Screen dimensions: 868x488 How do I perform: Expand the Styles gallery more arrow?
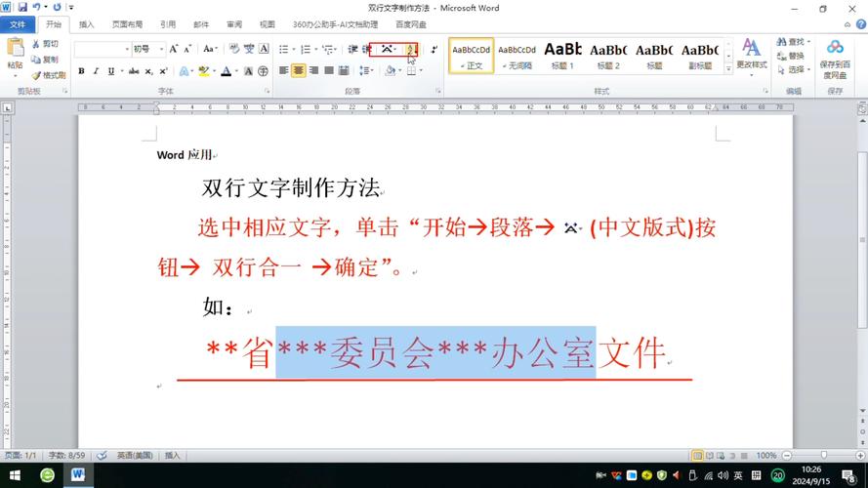click(x=728, y=68)
